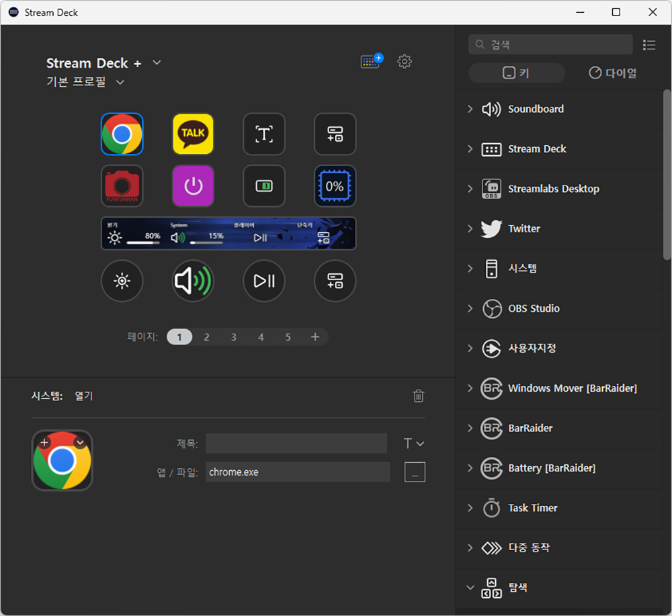Click the actions list scrollbar
Image resolution: width=672 pixels, height=616 pixels.
point(667,175)
